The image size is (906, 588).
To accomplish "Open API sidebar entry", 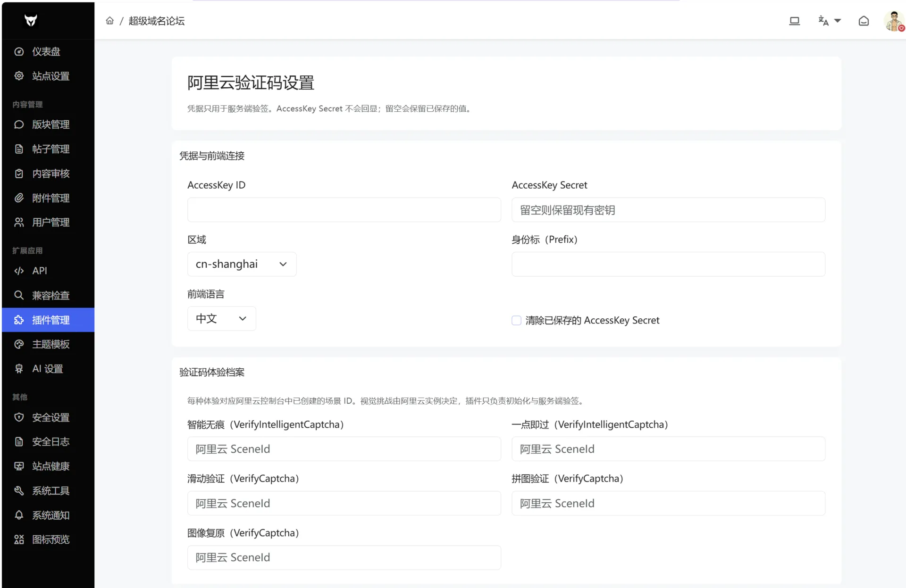I will (x=48, y=271).
